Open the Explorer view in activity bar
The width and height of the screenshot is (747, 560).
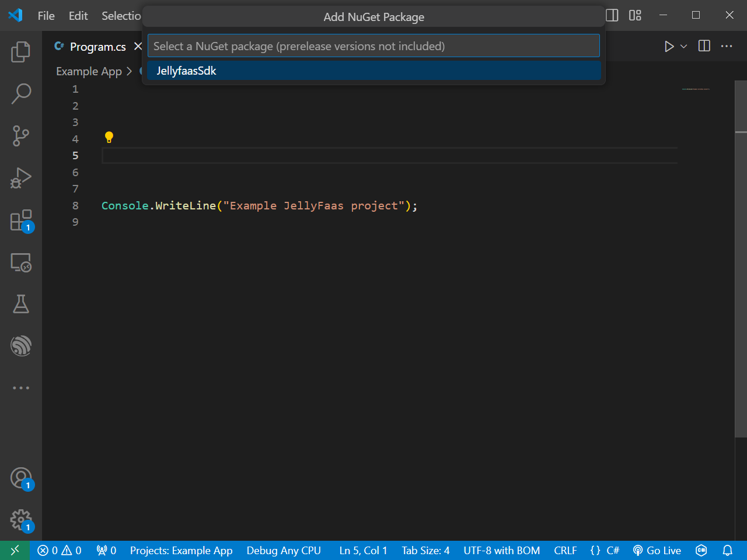tap(21, 52)
